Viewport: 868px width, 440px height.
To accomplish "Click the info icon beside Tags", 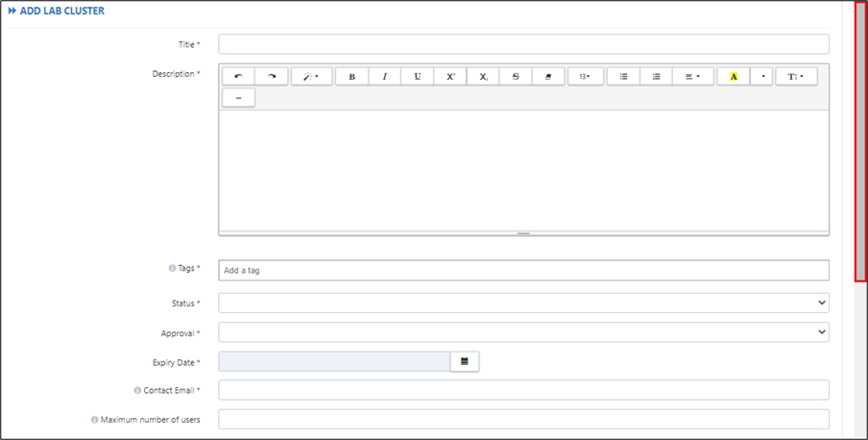I will pyautogui.click(x=172, y=268).
